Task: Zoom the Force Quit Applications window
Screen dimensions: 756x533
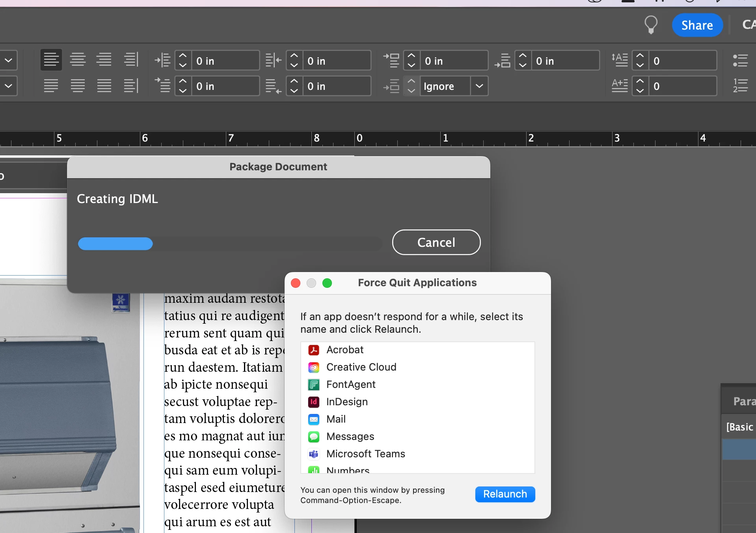Action: 327,283
